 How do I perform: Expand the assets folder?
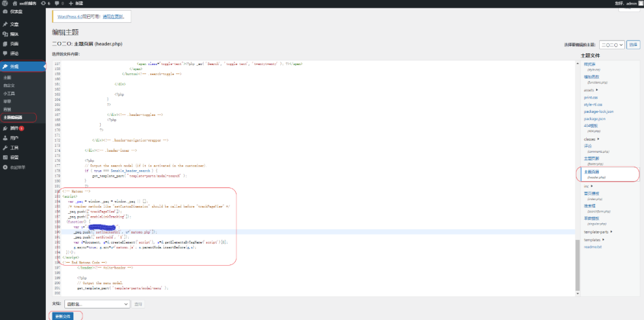[x=591, y=90]
